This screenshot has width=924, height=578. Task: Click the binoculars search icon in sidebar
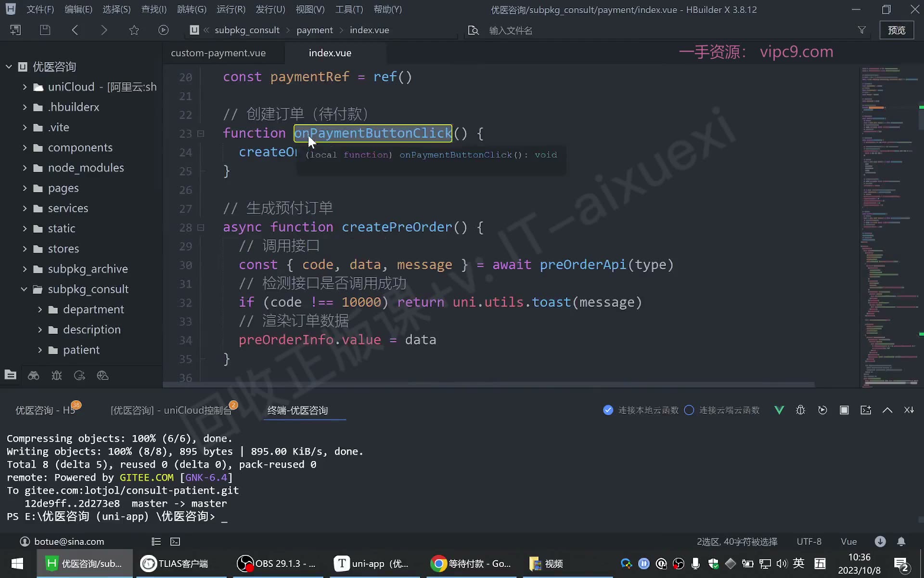(x=33, y=375)
